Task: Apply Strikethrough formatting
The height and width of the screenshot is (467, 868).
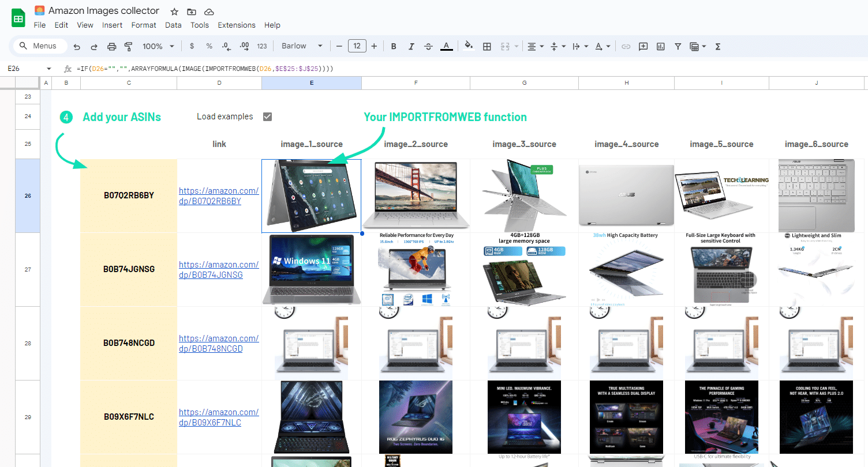Action: point(428,47)
